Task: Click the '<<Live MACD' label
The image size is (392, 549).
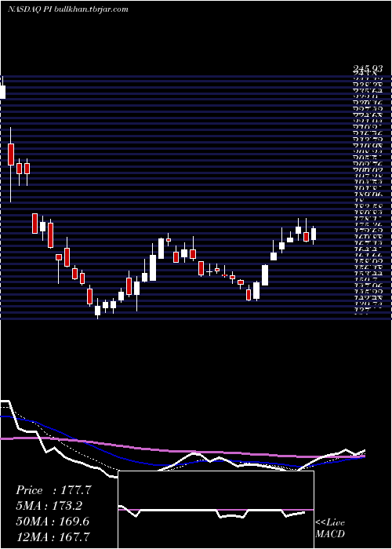Action: (330, 529)
